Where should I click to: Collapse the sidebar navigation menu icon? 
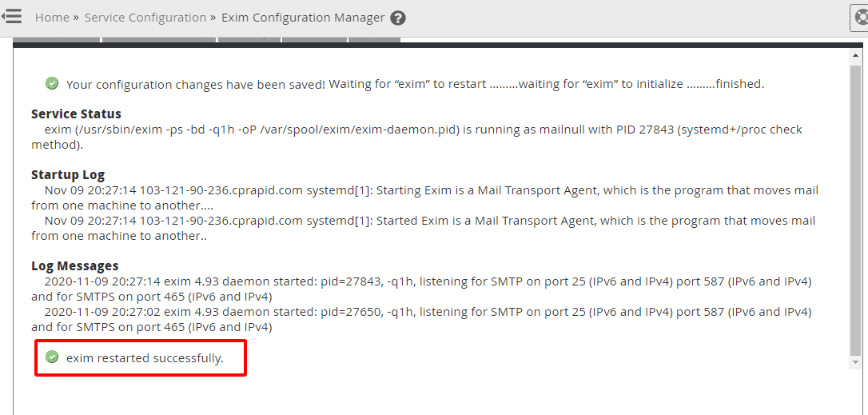pos(11,17)
